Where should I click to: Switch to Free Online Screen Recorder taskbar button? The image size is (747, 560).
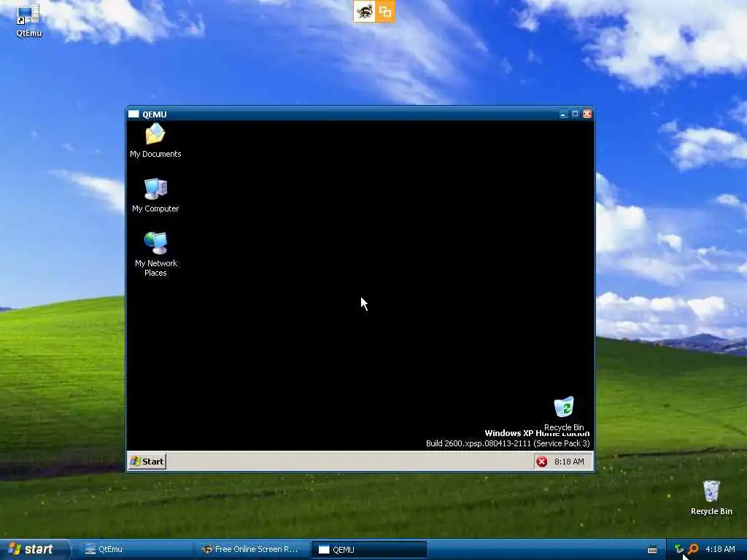[x=252, y=550]
